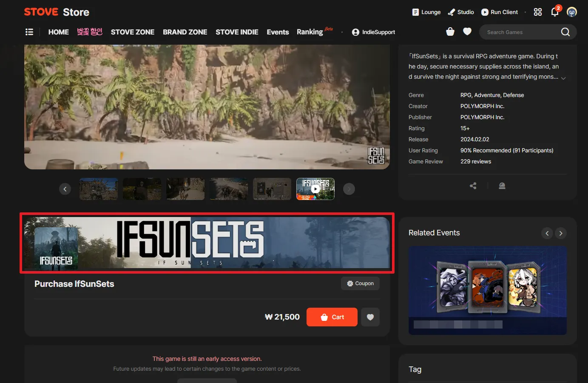This screenshot has width=588, height=383.
Task: Click the genre text "RPG, Adventure, Defense"
Action: pos(492,95)
